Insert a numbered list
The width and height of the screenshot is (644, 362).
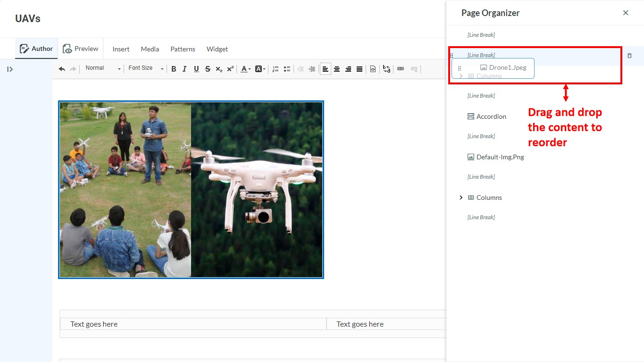(x=276, y=69)
